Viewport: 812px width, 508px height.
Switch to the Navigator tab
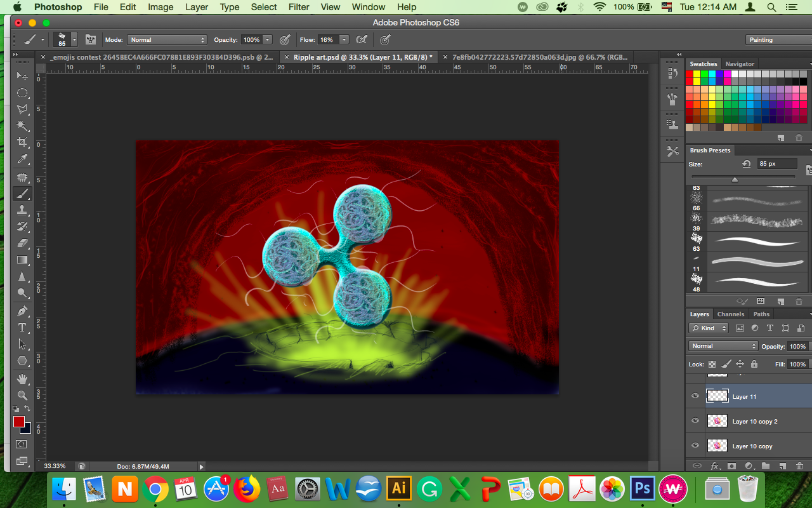coord(740,64)
